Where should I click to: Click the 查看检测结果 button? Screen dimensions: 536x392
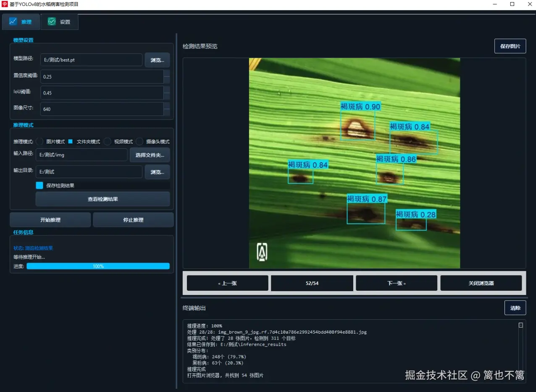tap(103, 199)
